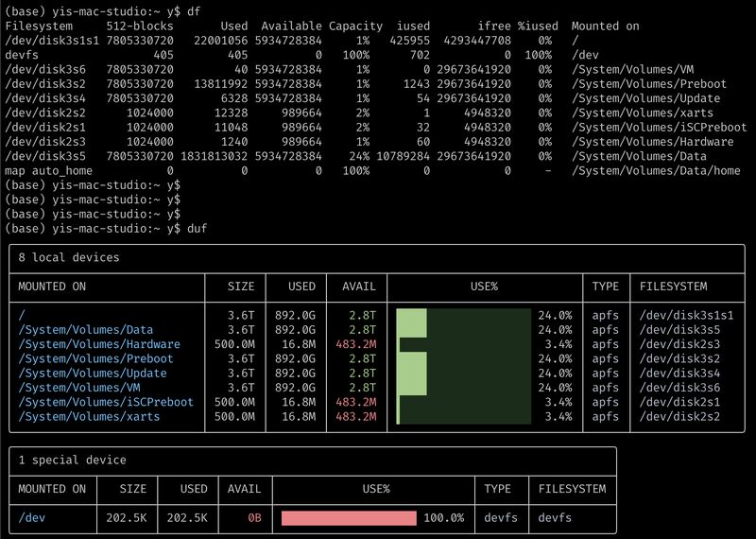Click the ifree value "4293447708"
Screen dimensions: 756x539
point(477,41)
